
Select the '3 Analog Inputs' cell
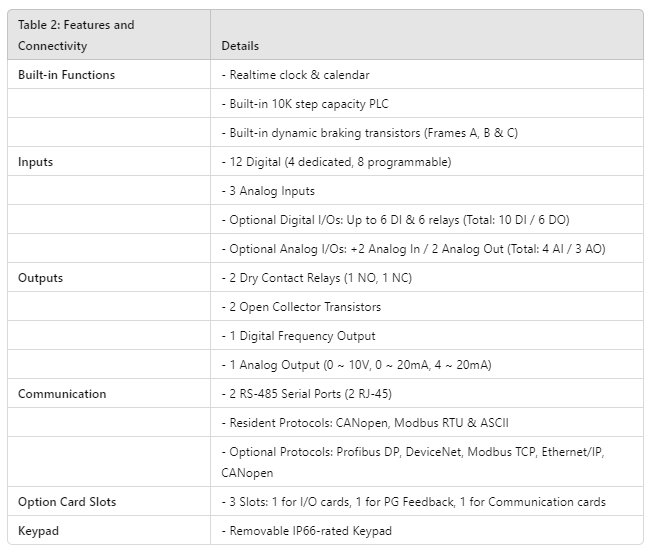pos(268,191)
